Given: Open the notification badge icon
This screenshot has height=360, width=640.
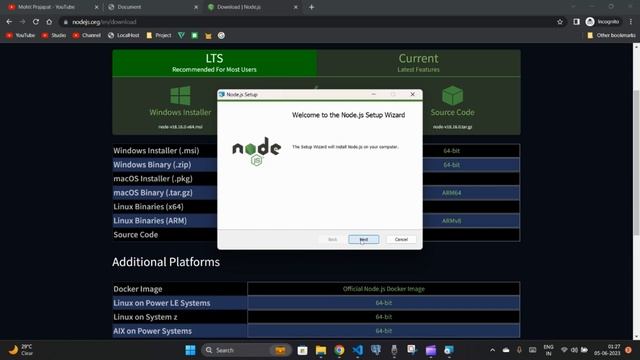Looking at the screenshot, I should click(x=629, y=350).
